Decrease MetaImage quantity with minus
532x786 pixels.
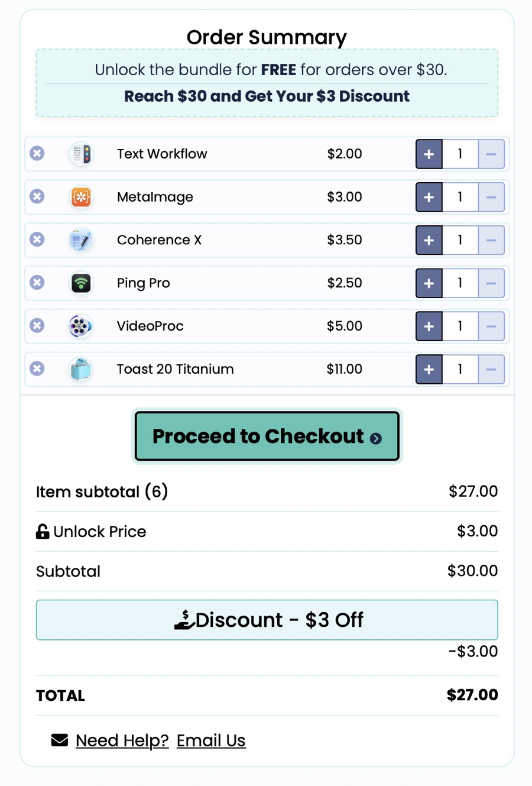491,198
